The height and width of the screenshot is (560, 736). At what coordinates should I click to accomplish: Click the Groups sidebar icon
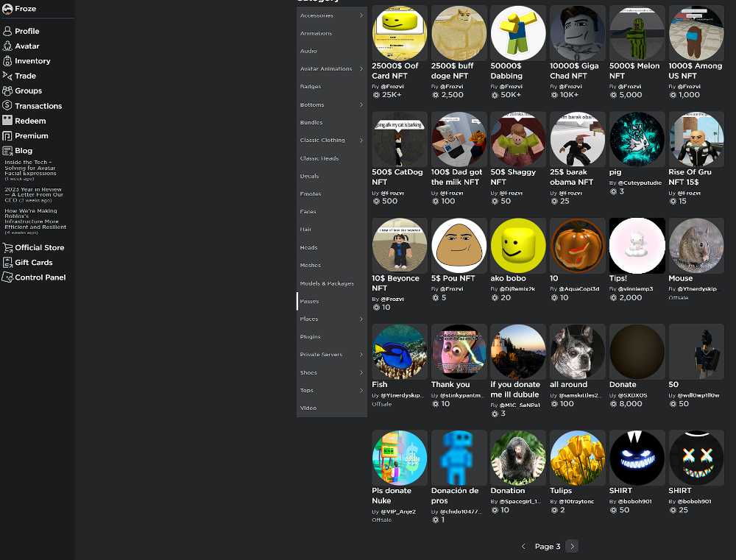click(x=8, y=91)
